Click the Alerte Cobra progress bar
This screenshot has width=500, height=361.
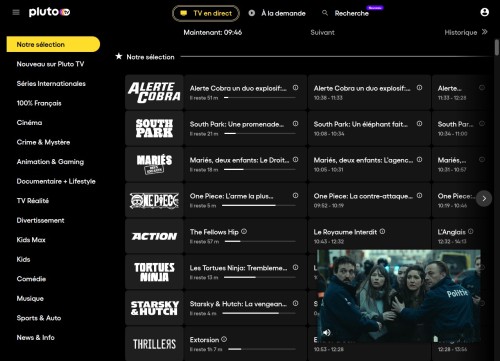(x=260, y=98)
